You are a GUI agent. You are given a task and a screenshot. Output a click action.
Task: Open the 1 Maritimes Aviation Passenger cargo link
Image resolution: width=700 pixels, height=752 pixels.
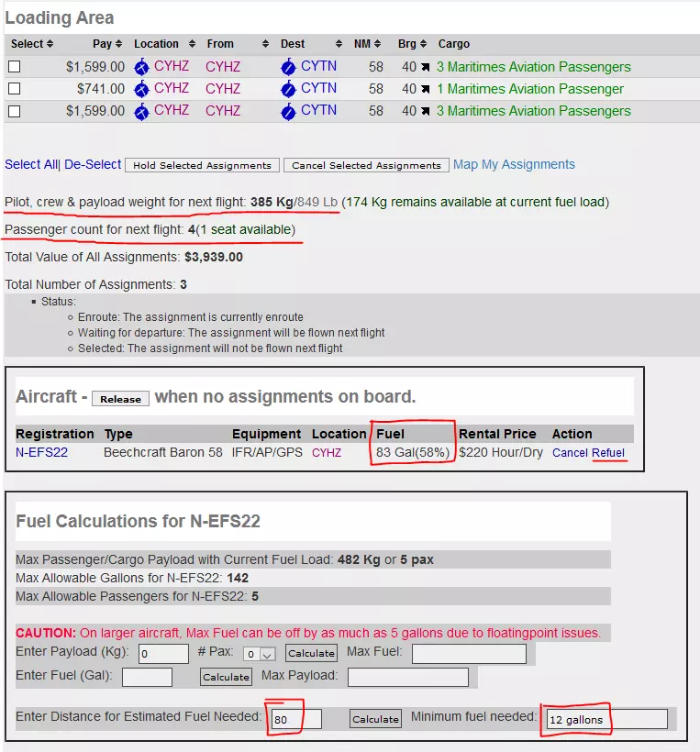[x=530, y=89]
